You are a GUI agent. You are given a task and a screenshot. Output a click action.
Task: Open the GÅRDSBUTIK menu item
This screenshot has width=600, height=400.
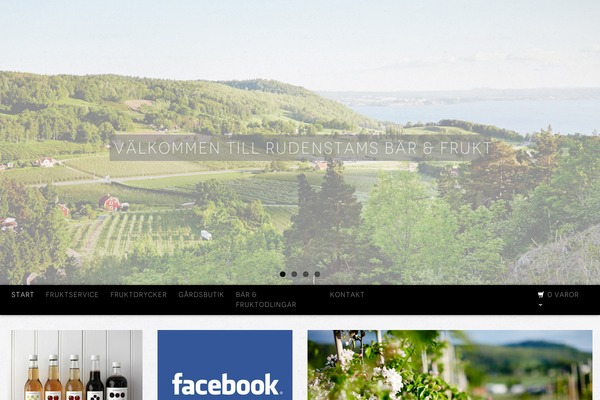201,295
